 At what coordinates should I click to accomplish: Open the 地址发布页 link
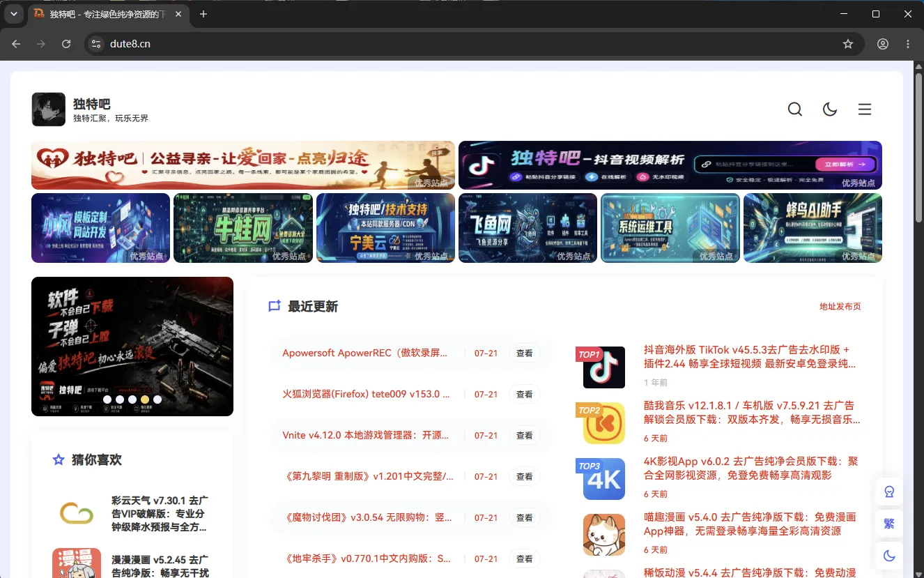click(x=840, y=307)
